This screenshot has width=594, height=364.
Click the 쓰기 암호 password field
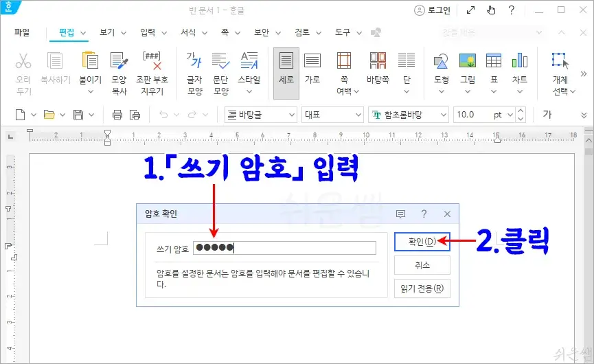click(285, 248)
